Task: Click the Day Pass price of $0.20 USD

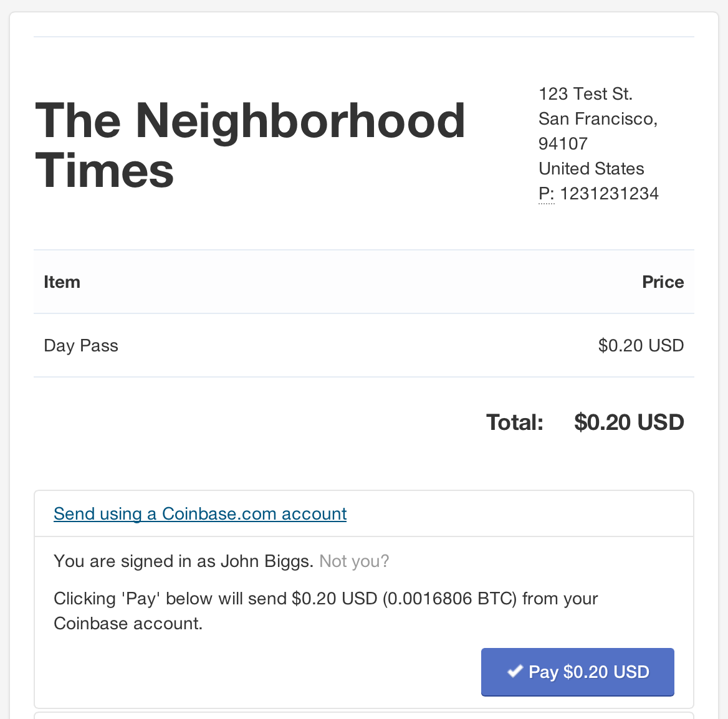Action: [x=641, y=346]
